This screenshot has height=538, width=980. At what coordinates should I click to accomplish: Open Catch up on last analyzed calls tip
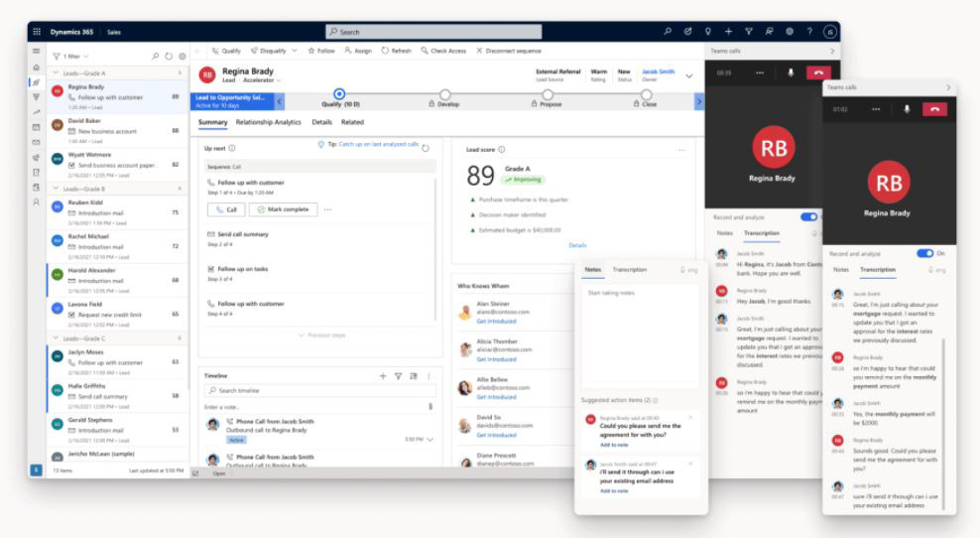[379, 144]
